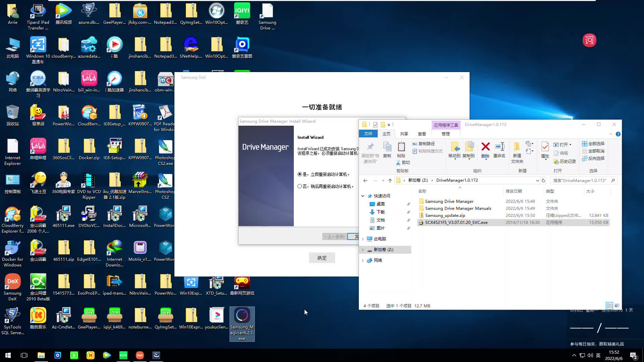The width and height of the screenshot is (644, 362).
Task: Click the Up arrow in Explorer navigation
Action: (x=390, y=180)
